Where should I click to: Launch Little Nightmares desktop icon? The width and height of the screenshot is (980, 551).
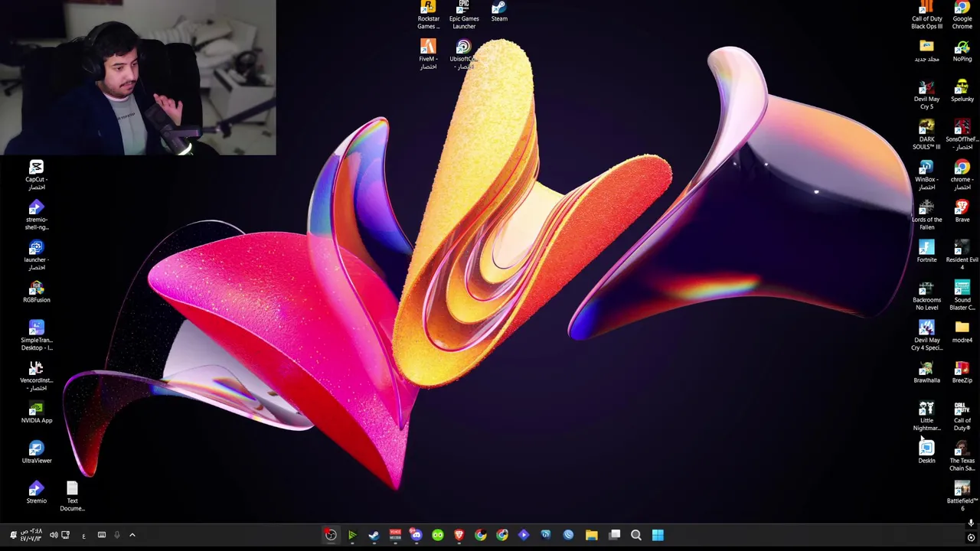[926, 416]
